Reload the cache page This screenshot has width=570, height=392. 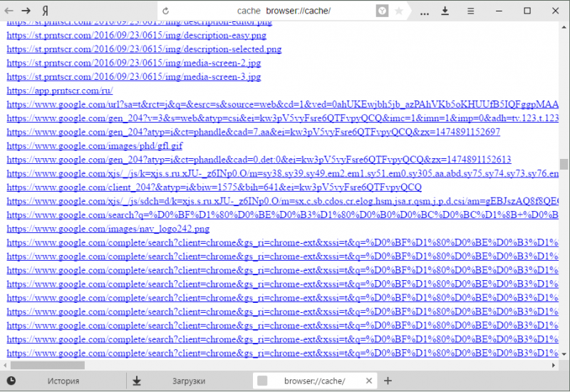166,11
